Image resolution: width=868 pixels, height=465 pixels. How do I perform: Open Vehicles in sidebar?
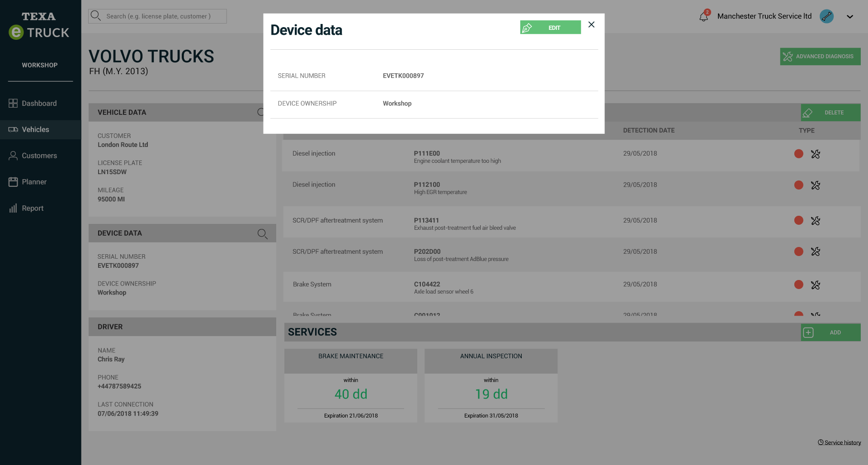(40, 129)
